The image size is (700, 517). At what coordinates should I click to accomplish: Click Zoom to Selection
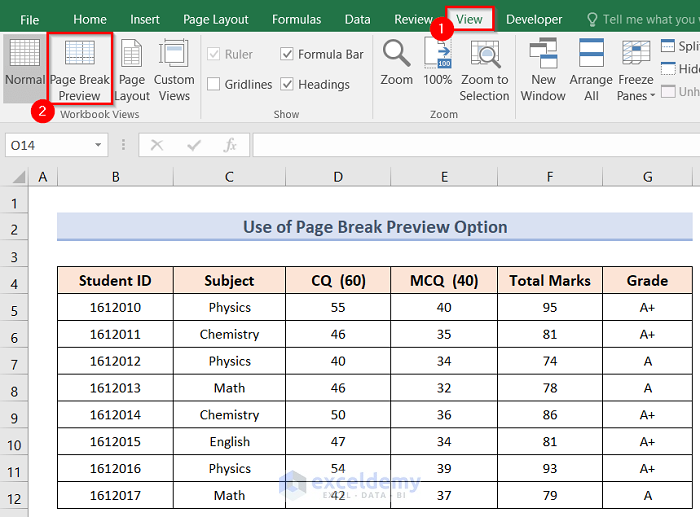[484, 70]
